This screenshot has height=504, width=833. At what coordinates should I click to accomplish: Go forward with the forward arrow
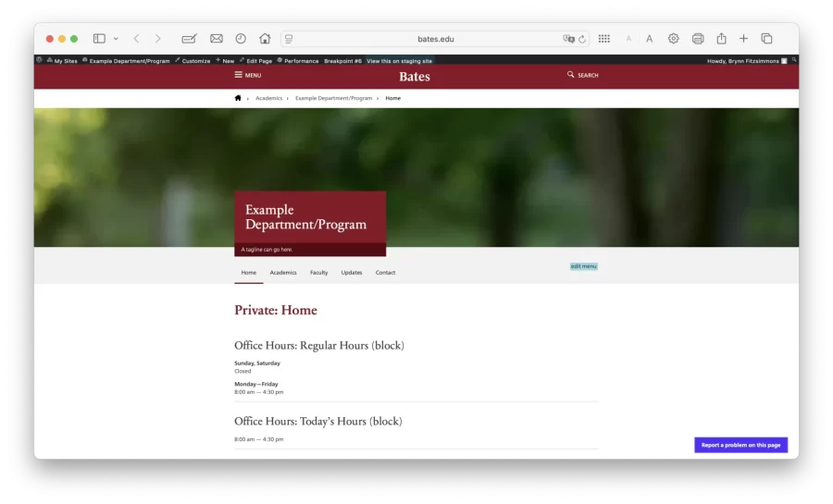coord(157,39)
